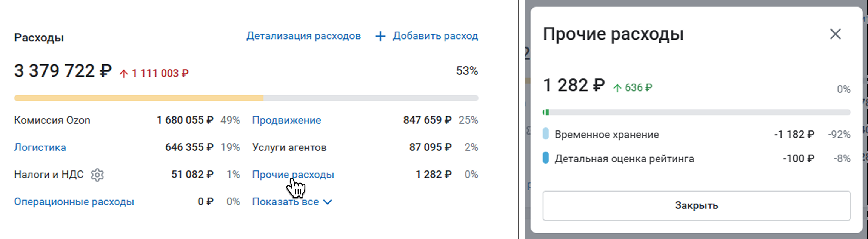
Task: Click the green up arrow beside 636 ₽
Action: pos(617,88)
